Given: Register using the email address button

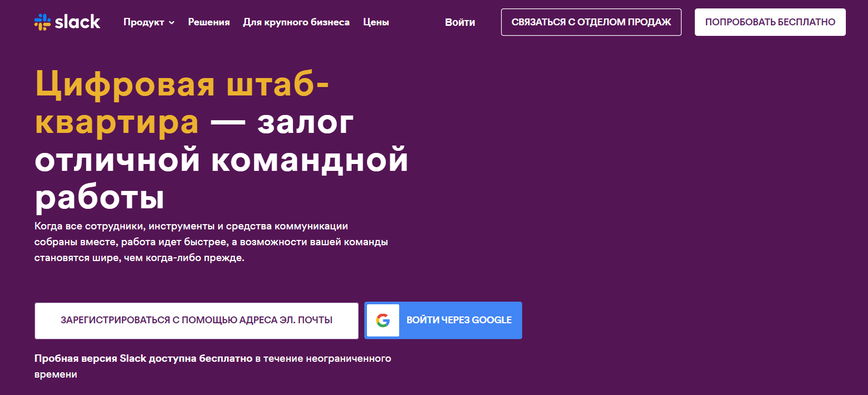Looking at the screenshot, I should point(196,321).
